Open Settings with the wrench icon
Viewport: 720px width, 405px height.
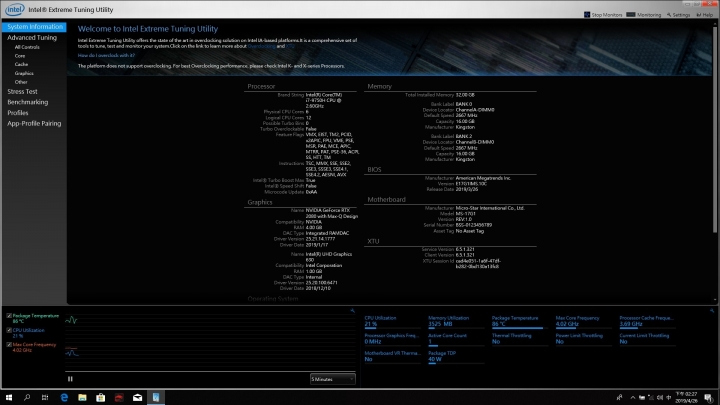pos(679,15)
